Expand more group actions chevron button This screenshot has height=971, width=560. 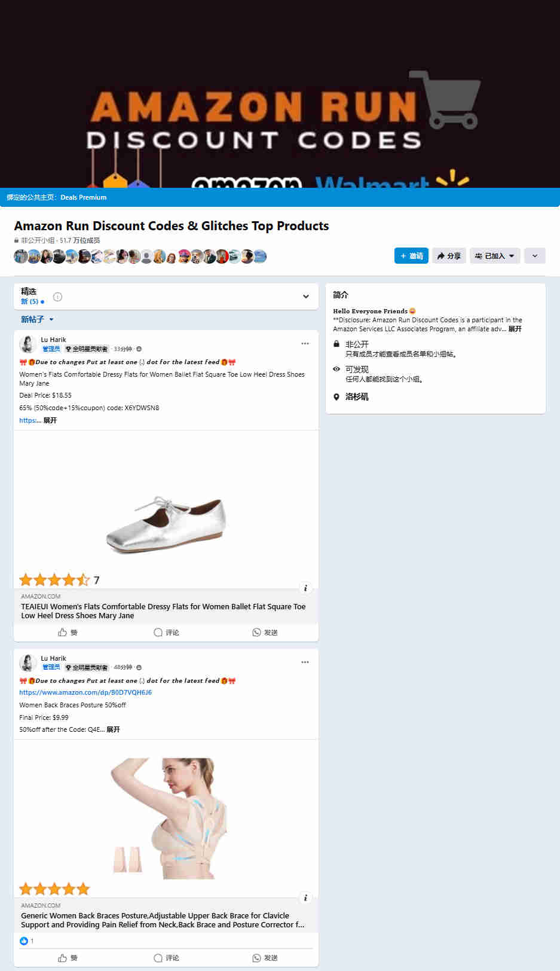pos(535,256)
